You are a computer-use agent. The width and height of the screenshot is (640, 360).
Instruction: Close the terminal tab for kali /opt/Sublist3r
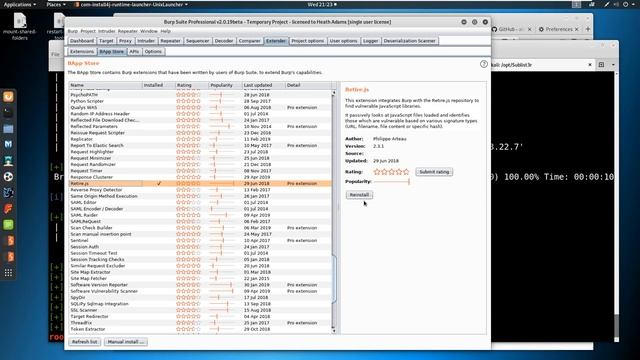point(590,64)
